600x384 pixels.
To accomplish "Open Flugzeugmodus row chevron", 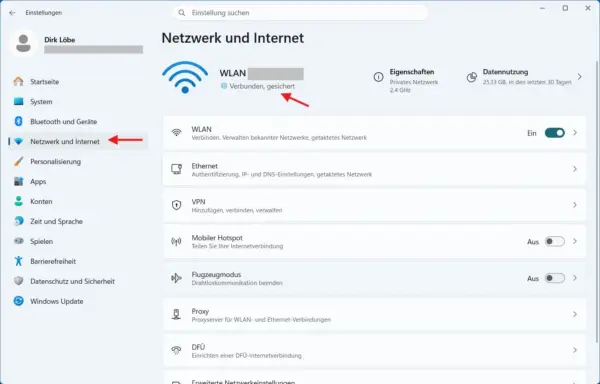I will click(575, 278).
